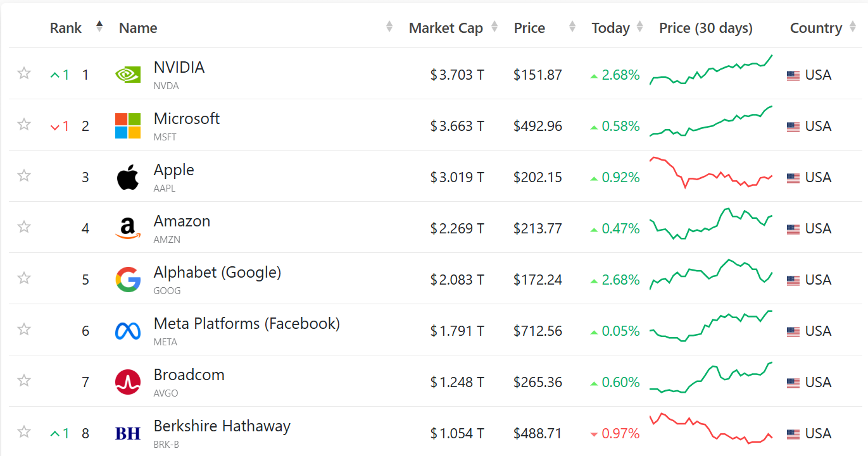
Task: Sort by Market Cap column arrows
Action: tap(494, 27)
